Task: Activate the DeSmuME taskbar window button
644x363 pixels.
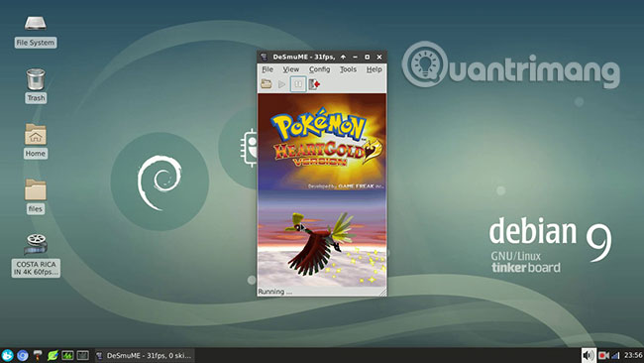Action: tap(145, 355)
